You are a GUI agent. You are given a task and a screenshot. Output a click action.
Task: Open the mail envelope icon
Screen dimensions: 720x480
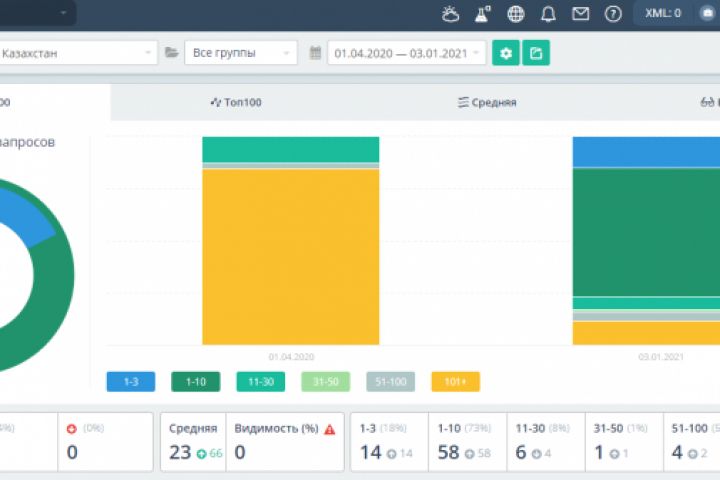pyautogui.click(x=580, y=14)
